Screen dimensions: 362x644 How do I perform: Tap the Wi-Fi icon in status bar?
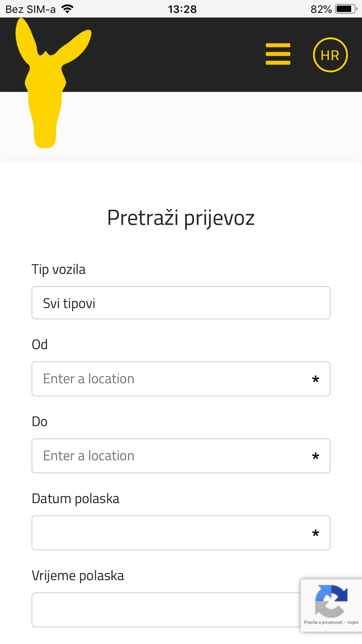tap(68, 9)
